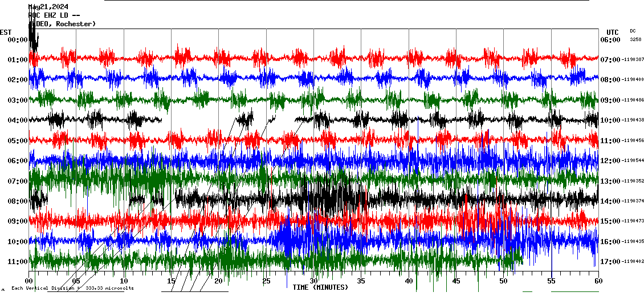
Task: Click the DC offset header label
Action: 633,31
